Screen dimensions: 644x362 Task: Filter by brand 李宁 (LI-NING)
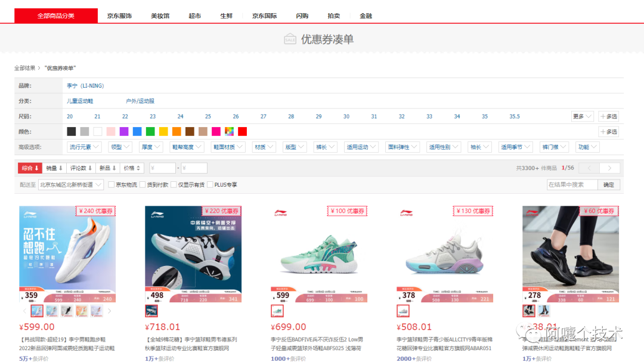[x=85, y=85]
